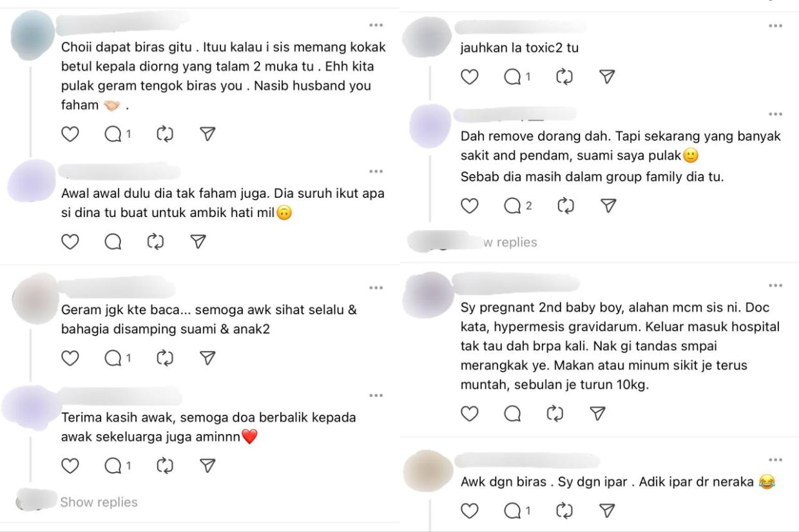799x532 pixels.
Task: Open replies on "Choii dapat biras gitu" comment
Action: coord(118,134)
